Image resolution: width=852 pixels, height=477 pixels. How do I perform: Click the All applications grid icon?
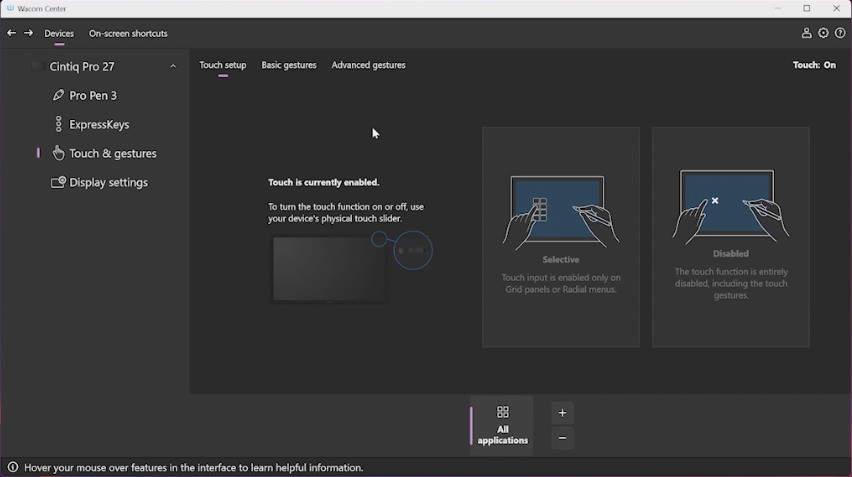(x=503, y=412)
